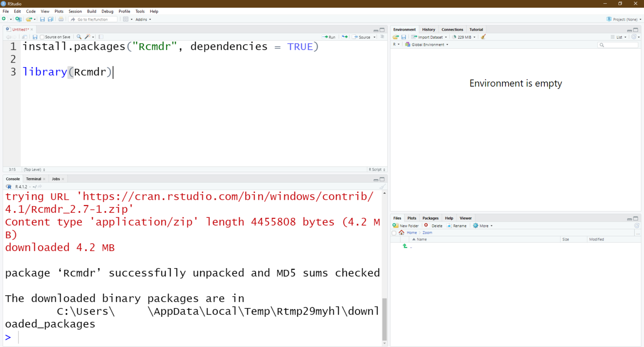The height and width of the screenshot is (347, 644).
Task: Switch to the Packages tab
Action: (x=430, y=218)
